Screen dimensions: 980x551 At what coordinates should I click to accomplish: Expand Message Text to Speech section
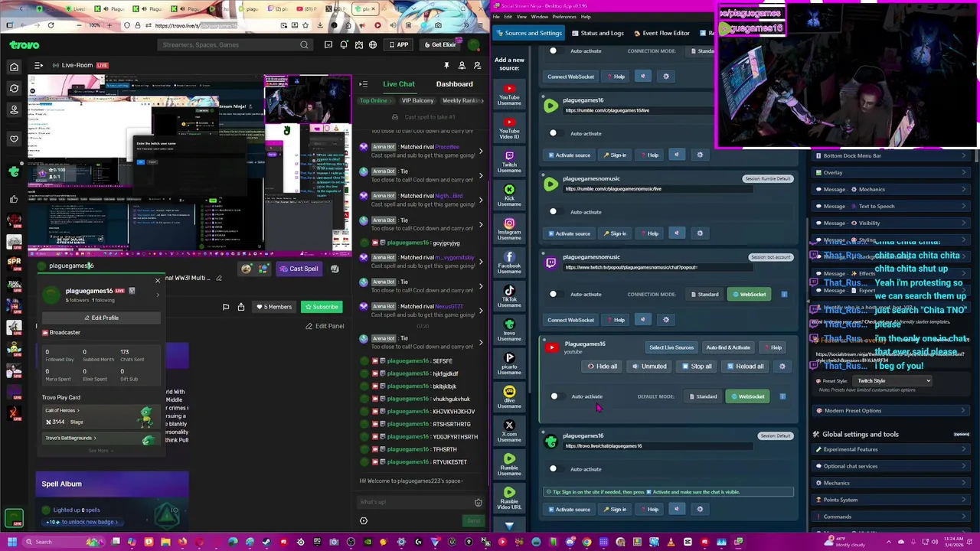pyautogui.click(x=892, y=206)
